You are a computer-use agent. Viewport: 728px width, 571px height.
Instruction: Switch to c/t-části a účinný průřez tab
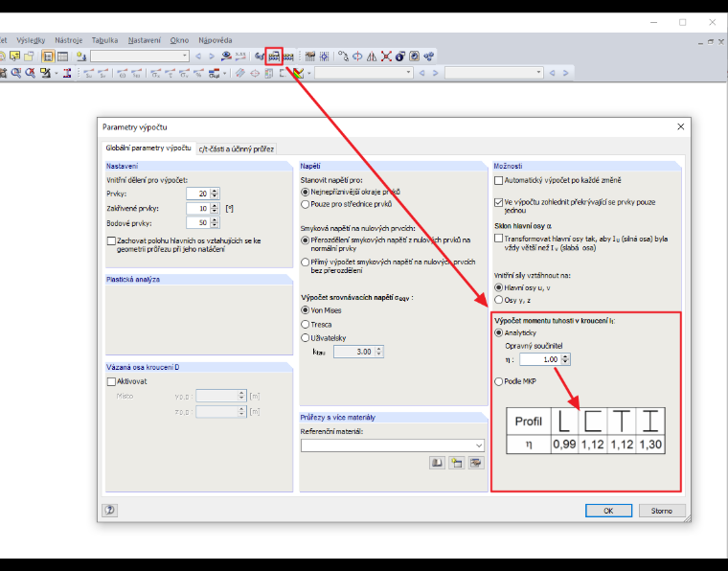click(236, 149)
